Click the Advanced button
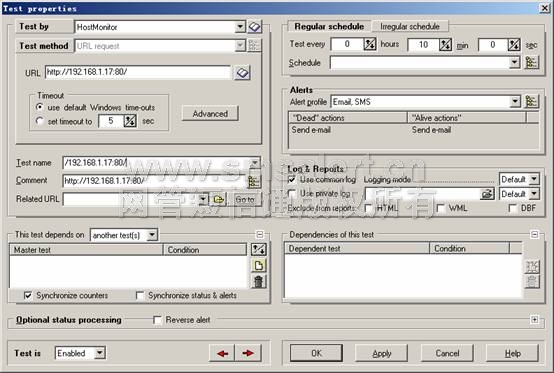This screenshot has width=554, height=373. pyautogui.click(x=210, y=114)
